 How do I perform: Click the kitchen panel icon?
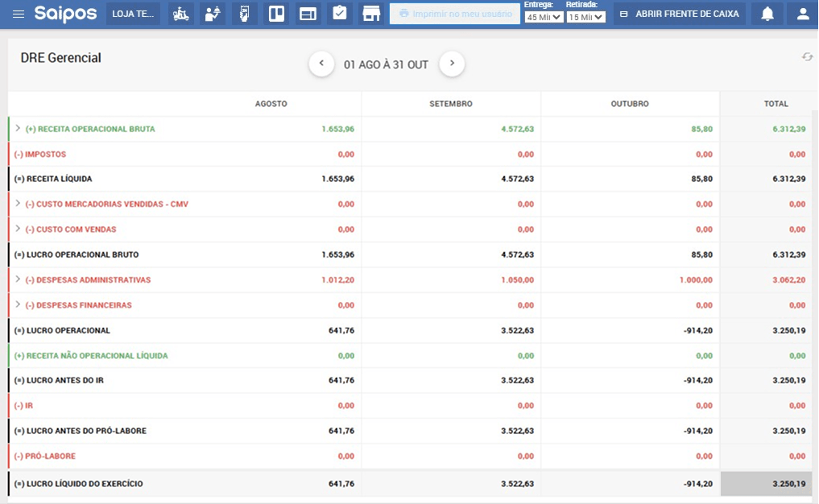(x=275, y=13)
